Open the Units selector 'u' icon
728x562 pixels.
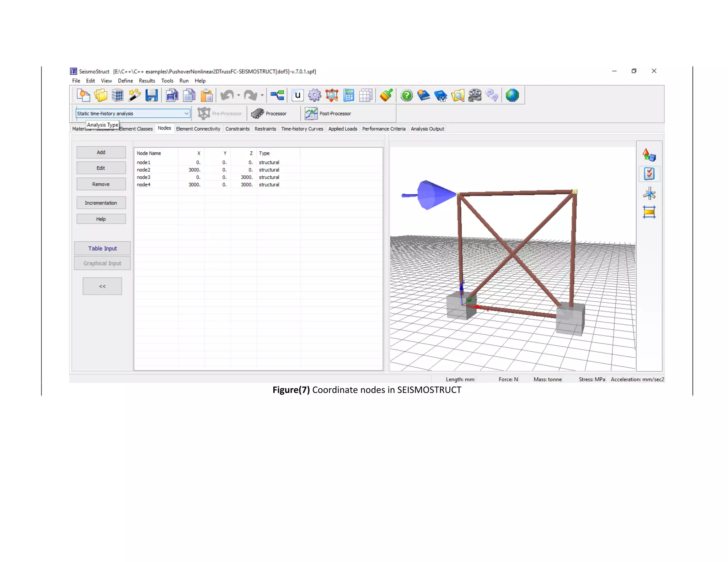click(298, 95)
